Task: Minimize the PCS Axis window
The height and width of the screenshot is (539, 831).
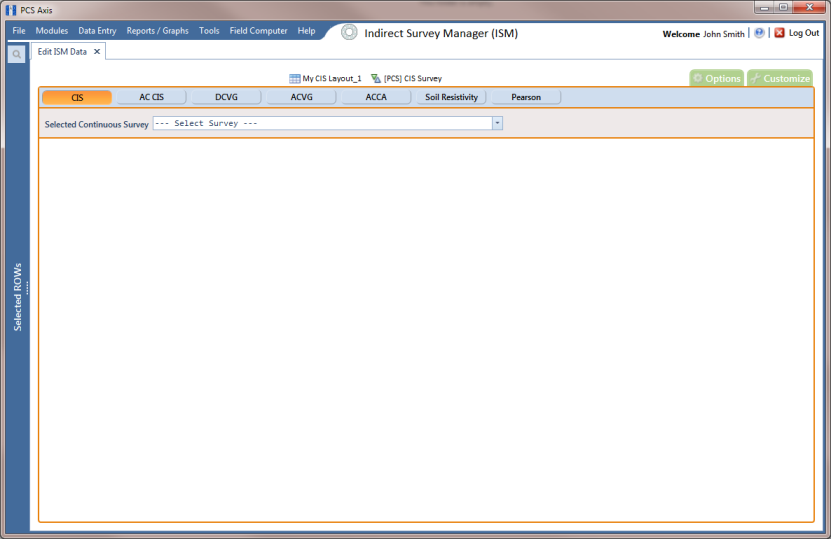Action: point(764,7)
